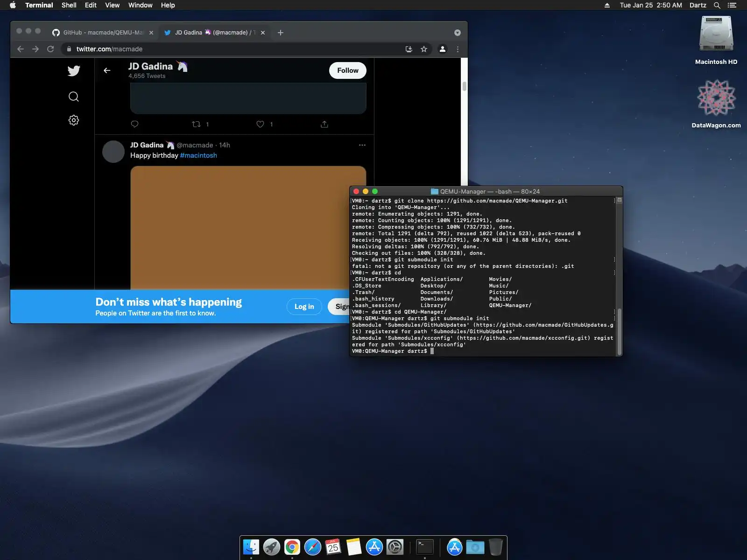This screenshot has height=560, width=747.
Task: Reload the twitter.com page
Action: click(x=50, y=49)
